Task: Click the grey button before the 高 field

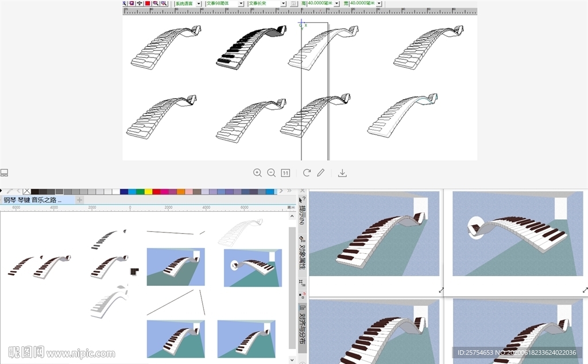Action: [293, 3]
